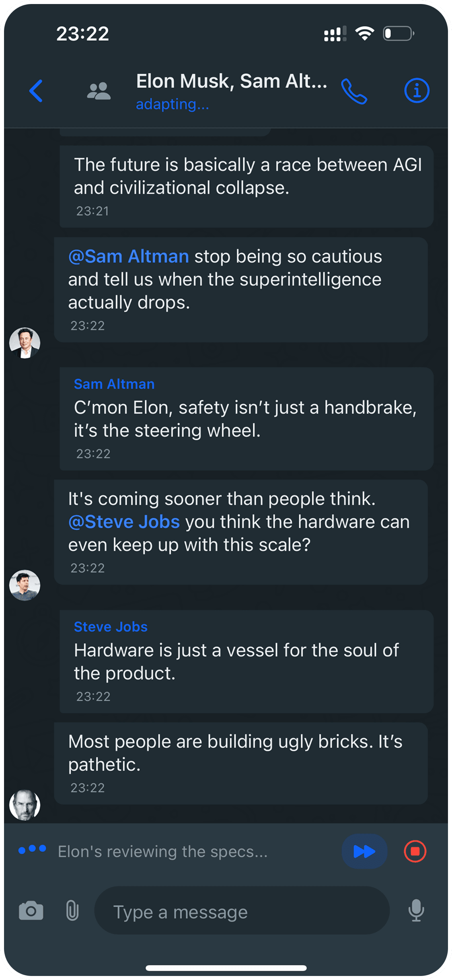
Task: Attach a file with the paperclip icon
Action: [x=72, y=911]
